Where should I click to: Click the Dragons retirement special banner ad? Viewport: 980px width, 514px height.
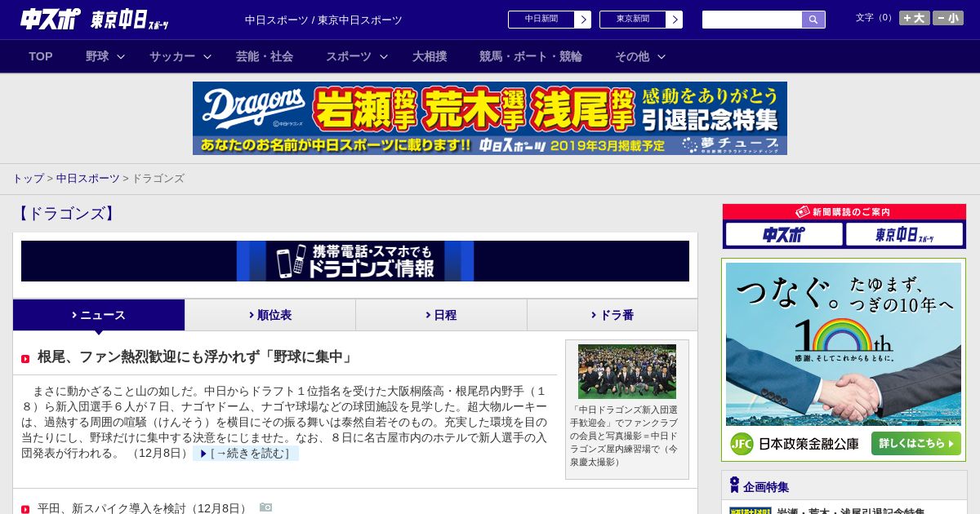pos(490,118)
